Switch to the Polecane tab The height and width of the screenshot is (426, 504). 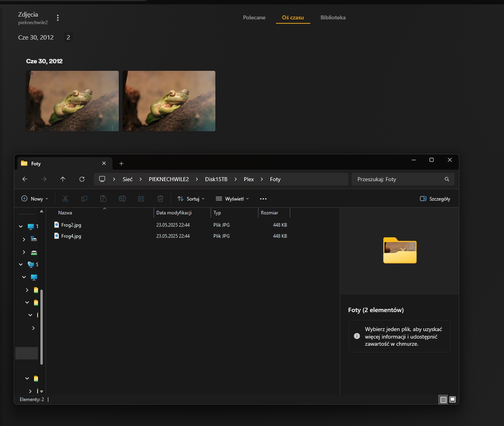tap(254, 17)
